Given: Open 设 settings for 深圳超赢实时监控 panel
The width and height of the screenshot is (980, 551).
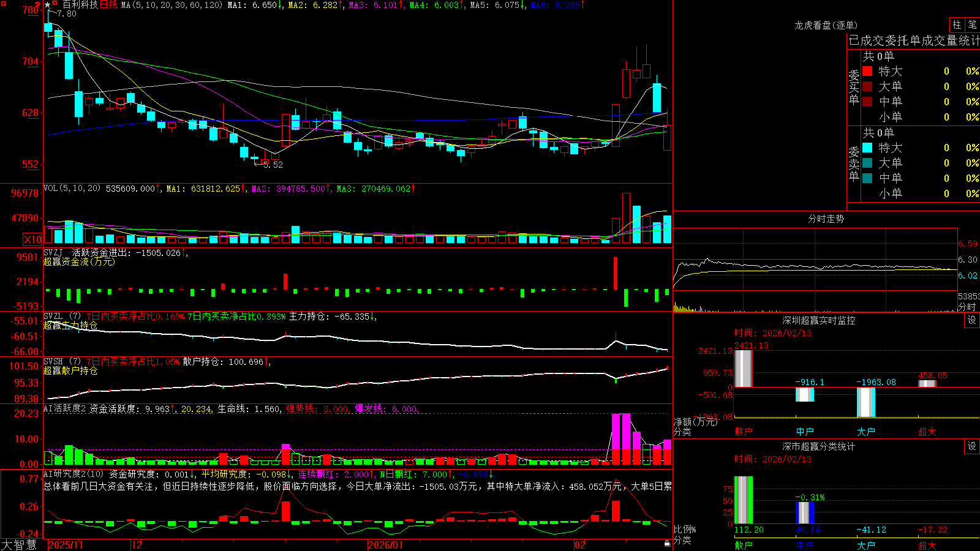Looking at the screenshot, I should click(972, 320).
